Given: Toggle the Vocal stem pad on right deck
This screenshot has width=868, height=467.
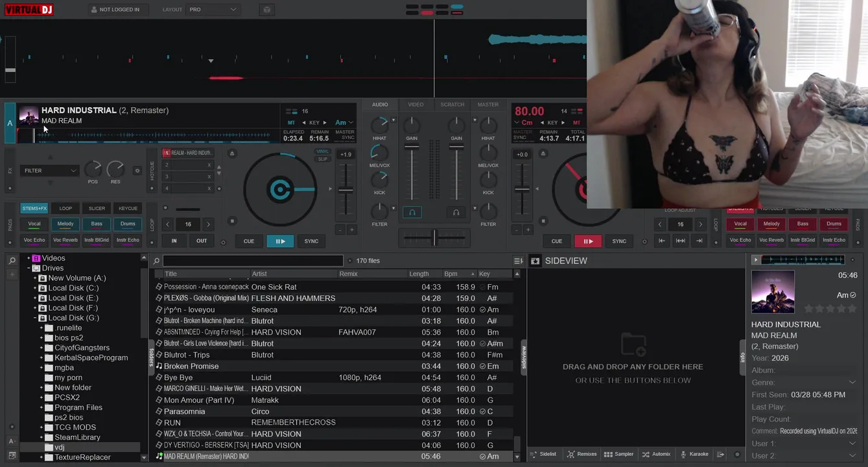Looking at the screenshot, I should [x=740, y=224].
